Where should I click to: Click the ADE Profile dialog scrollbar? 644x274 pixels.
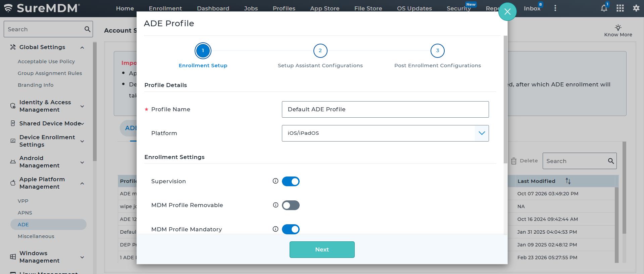(505, 100)
